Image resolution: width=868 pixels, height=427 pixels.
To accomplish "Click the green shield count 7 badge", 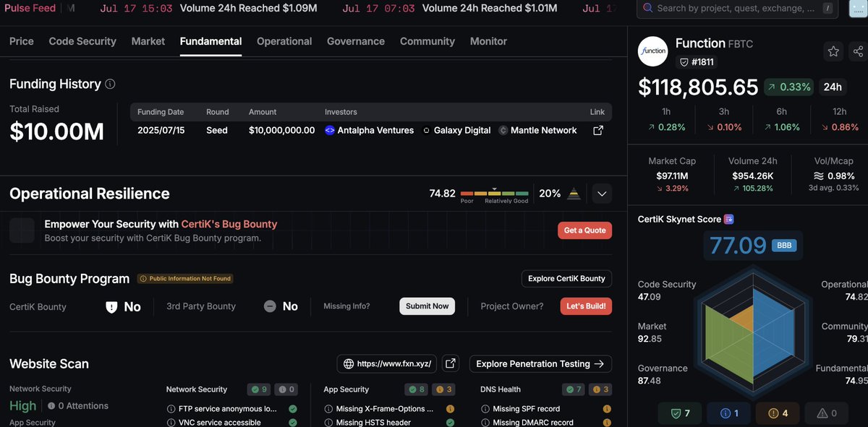I will (x=680, y=413).
